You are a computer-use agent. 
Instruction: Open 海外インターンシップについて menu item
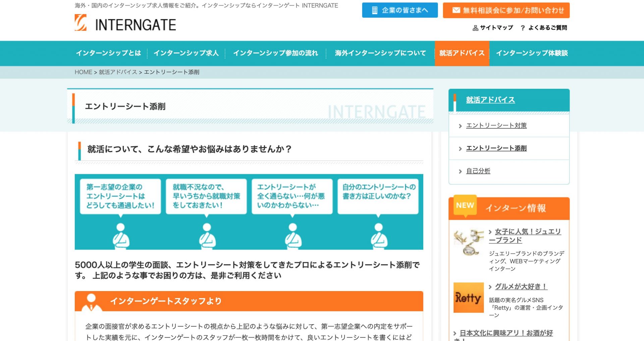[380, 53]
